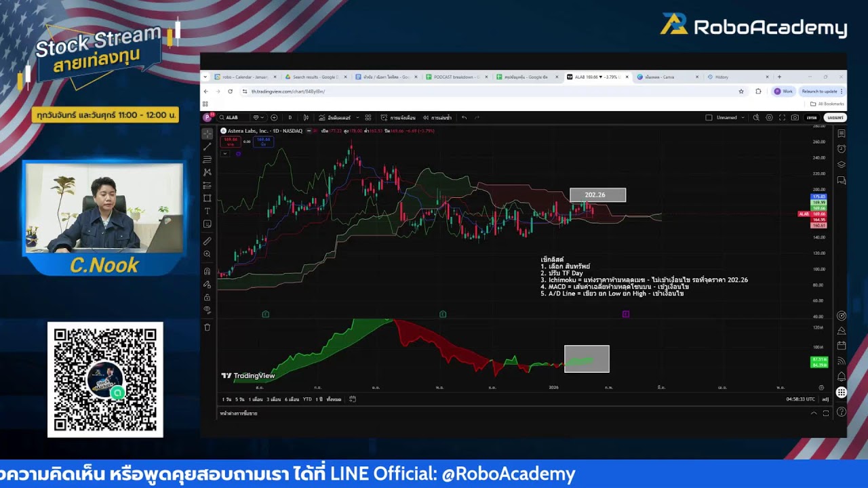Toggle drawings visibility eye icon
The image size is (868, 488).
[208, 310]
